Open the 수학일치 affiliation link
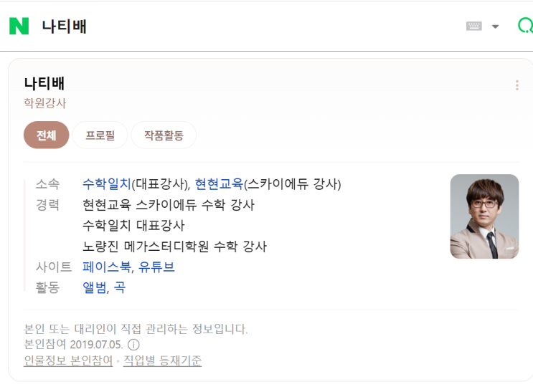The width and height of the screenshot is (533, 392). click(x=106, y=184)
